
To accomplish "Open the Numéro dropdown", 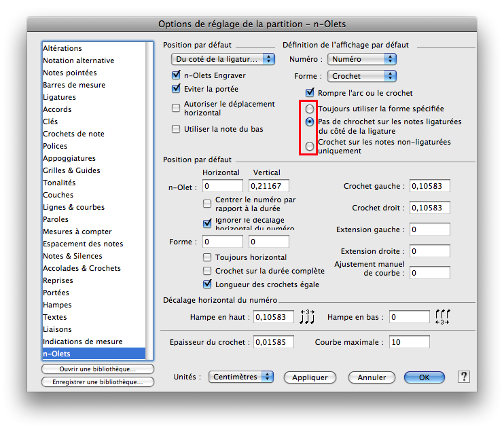I will (x=361, y=60).
